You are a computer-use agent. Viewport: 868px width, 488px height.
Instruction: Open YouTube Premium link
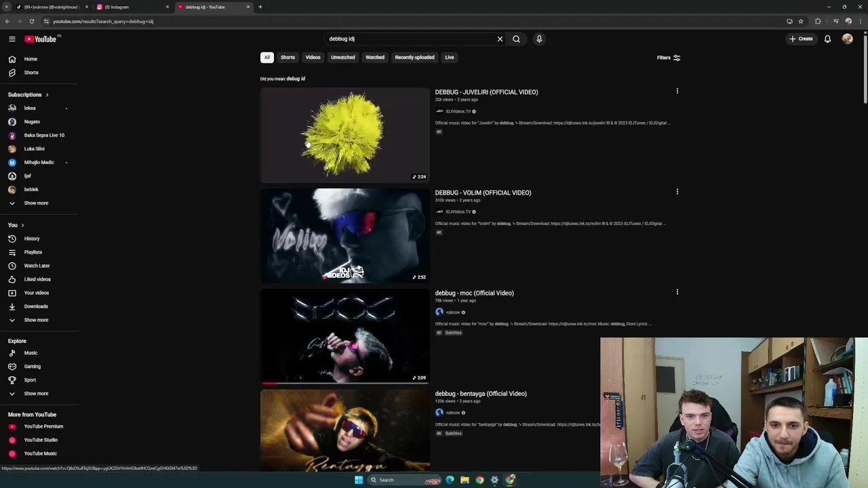38,426
